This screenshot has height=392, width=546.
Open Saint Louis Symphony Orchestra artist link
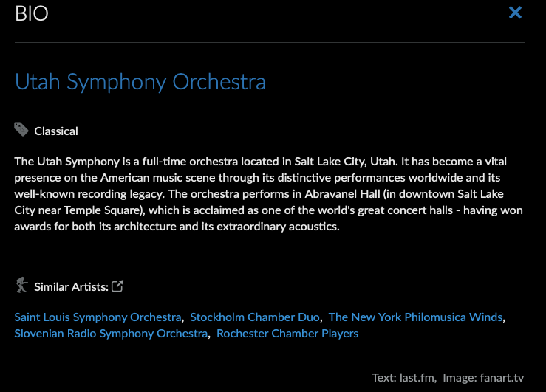point(98,317)
